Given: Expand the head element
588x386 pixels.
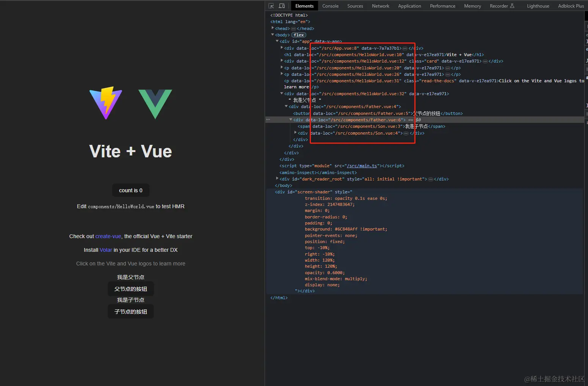Looking at the screenshot, I should point(273,28).
